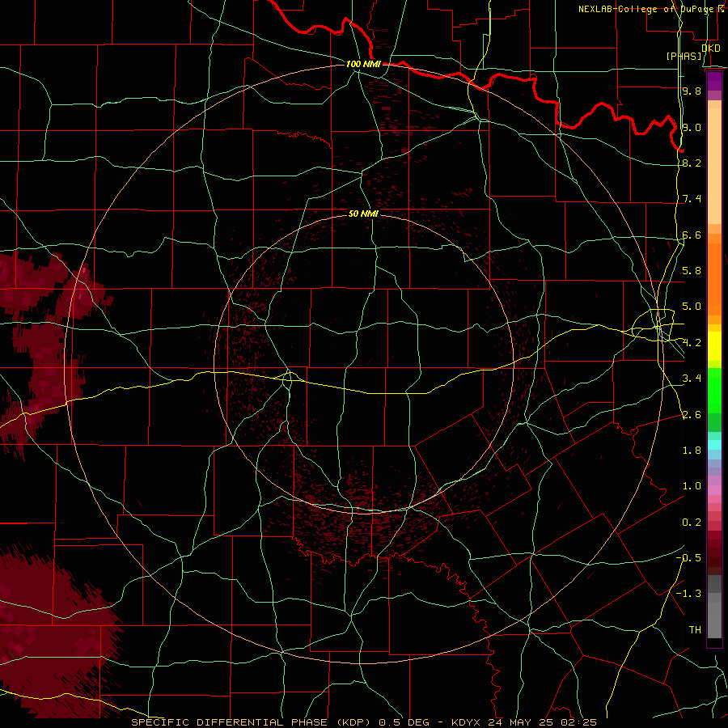Click the "[PHAS]" units label

coord(684,57)
